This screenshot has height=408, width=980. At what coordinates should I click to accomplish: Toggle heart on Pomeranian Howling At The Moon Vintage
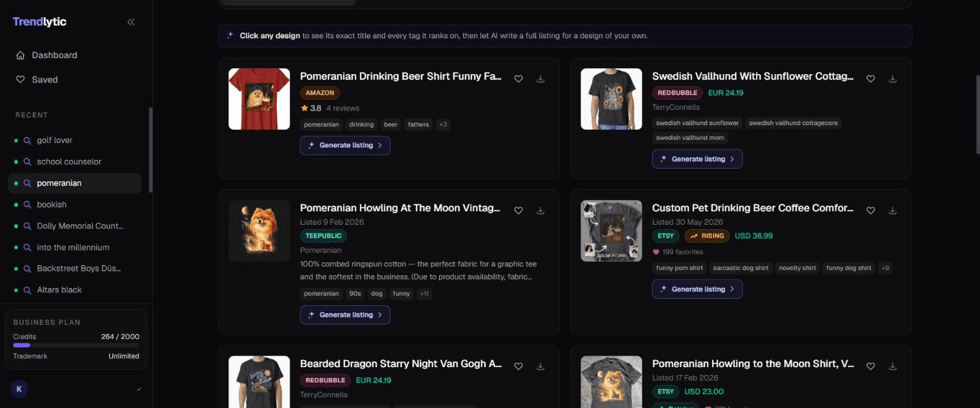[x=519, y=210]
